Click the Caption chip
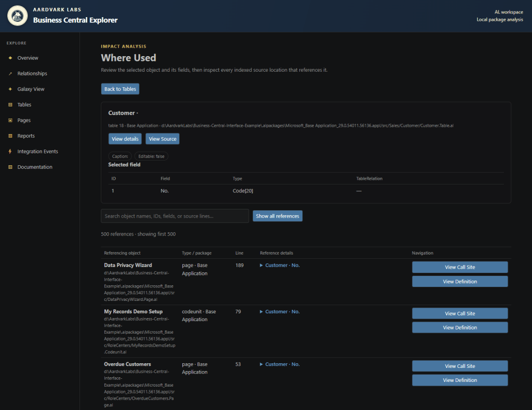The height and width of the screenshot is (410, 532). [x=120, y=156]
